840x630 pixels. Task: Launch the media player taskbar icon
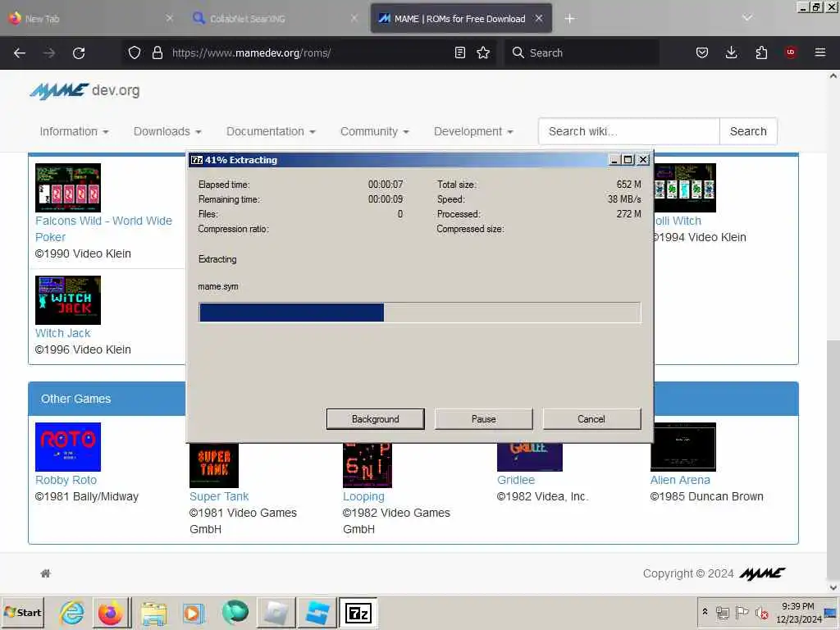[x=194, y=613]
